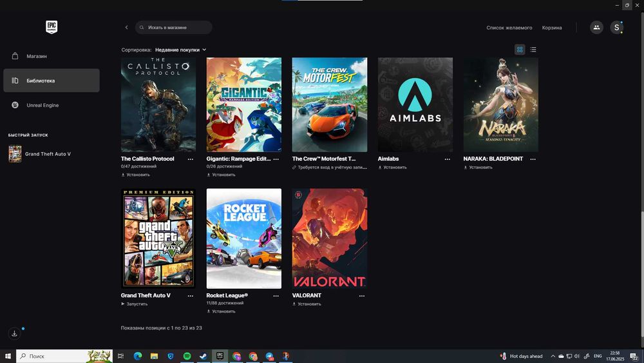Open the Hot days ahead weather widget
This screenshot has height=363, width=644.
tap(521, 356)
